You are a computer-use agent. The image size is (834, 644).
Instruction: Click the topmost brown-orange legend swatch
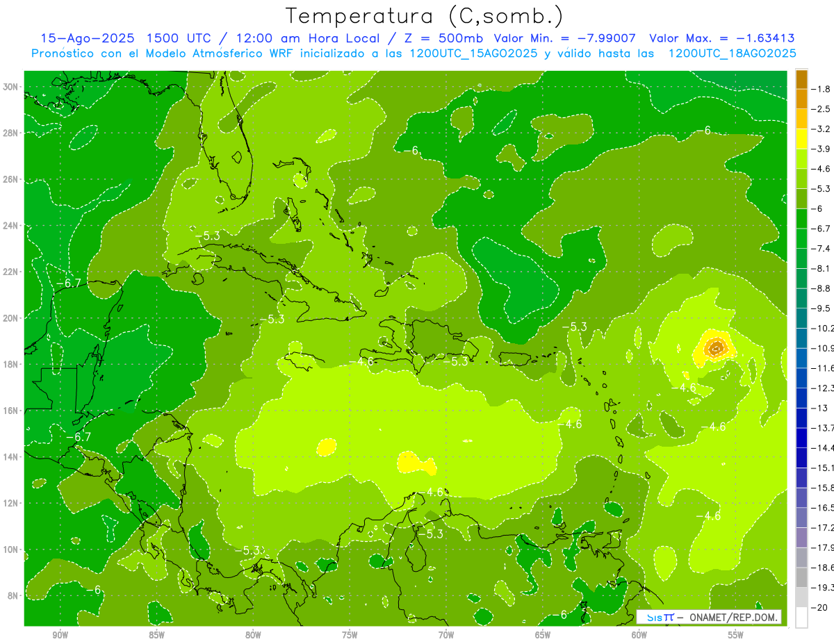(801, 79)
